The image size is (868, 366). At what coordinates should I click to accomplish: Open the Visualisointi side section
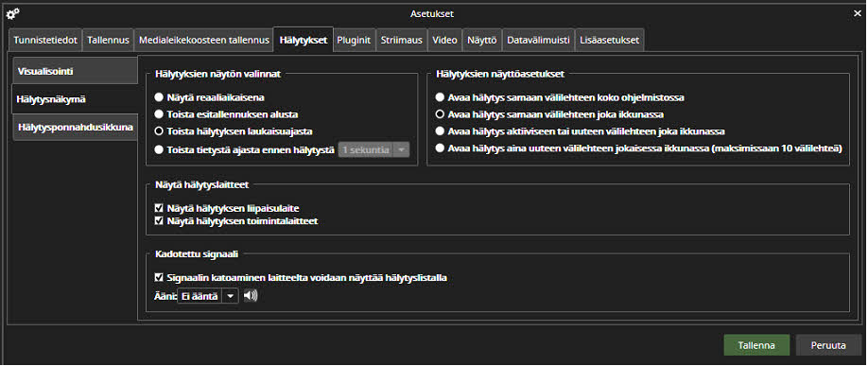pyautogui.click(x=75, y=71)
